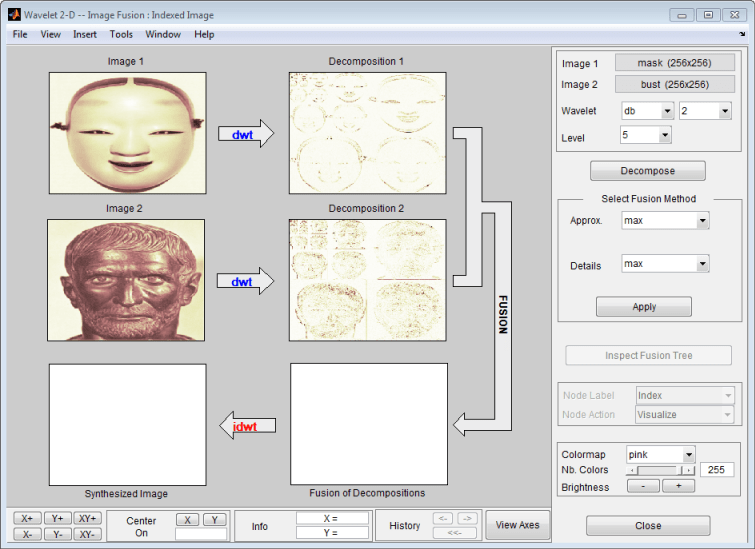Click the View Axes button
The image size is (755, 549).
coord(518,525)
